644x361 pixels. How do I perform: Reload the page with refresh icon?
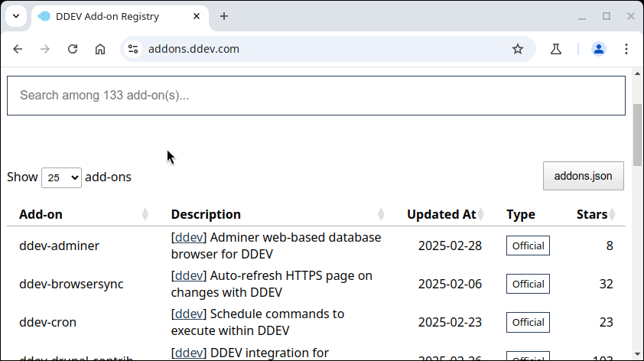pos(73,49)
